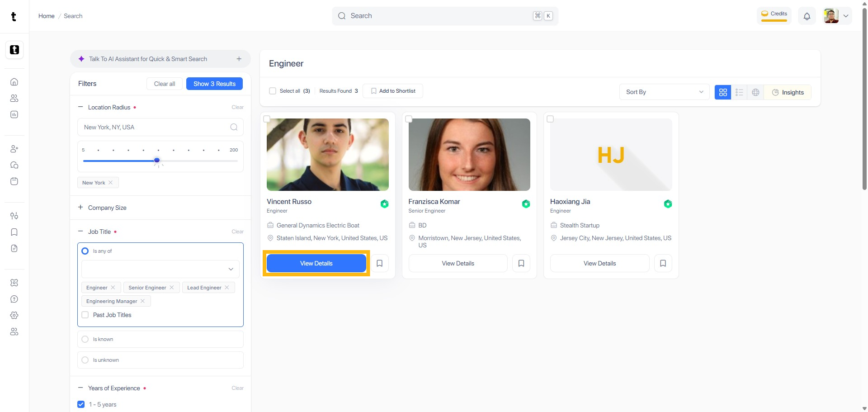Bookmark Vincent Russo's profile card
Screen dimensions: 868x412
click(x=380, y=263)
